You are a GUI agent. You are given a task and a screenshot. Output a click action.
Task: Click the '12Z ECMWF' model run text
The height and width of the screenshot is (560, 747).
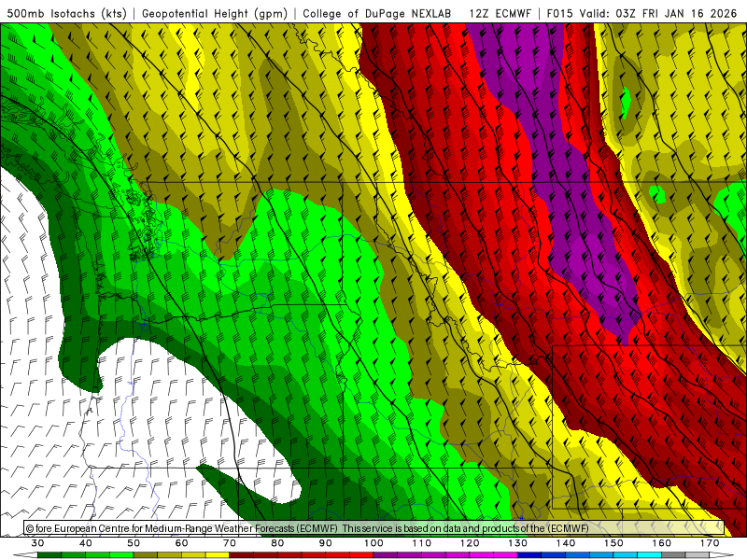coord(500,13)
